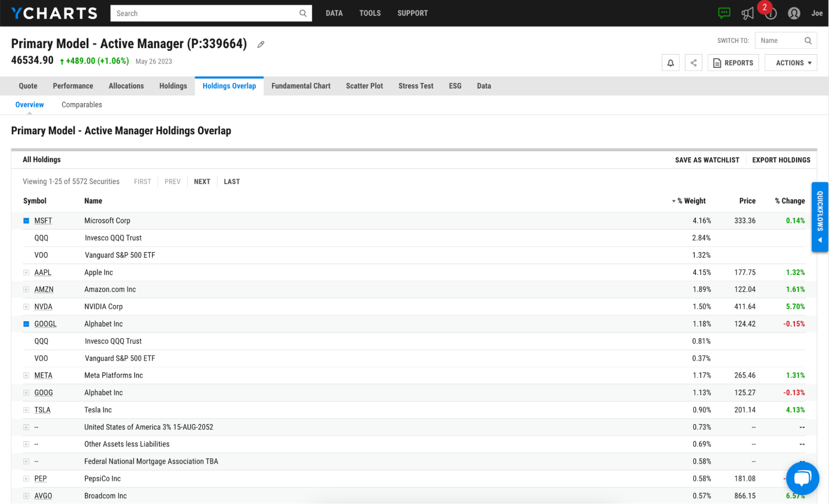
Task: Collapse the GOOGL holdings row
Action: pyautogui.click(x=26, y=324)
